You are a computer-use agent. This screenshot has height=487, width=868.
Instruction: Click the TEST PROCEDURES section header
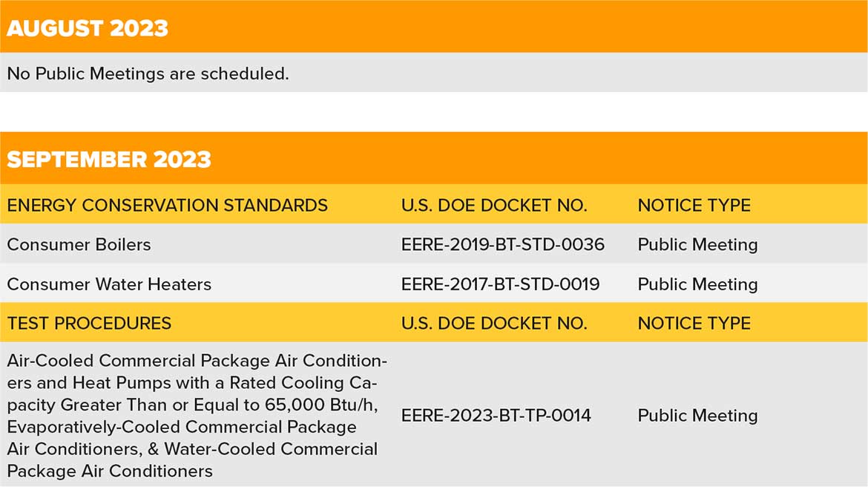(x=89, y=324)
